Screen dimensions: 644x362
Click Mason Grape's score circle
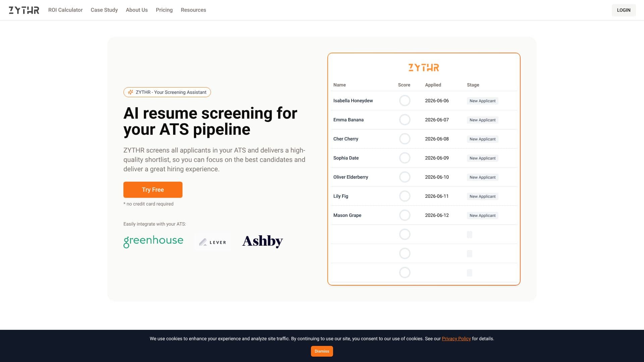(x=405, y=215)
